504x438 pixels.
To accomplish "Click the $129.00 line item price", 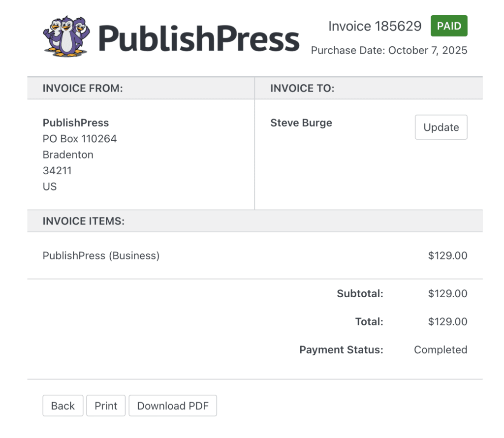I will pos(448,255).
